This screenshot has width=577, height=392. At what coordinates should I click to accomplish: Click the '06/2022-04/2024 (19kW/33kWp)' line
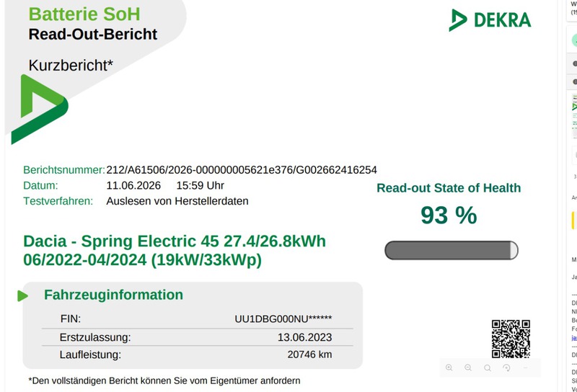142,260
